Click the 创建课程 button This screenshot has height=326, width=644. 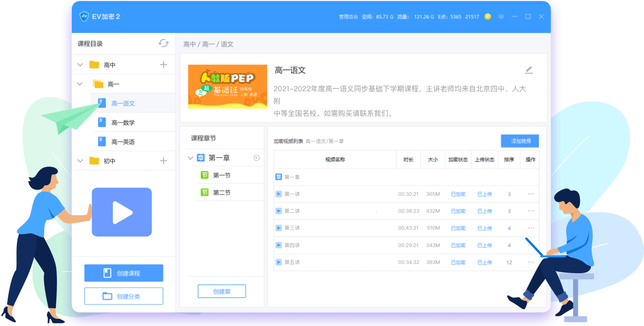tap(124, 273)
